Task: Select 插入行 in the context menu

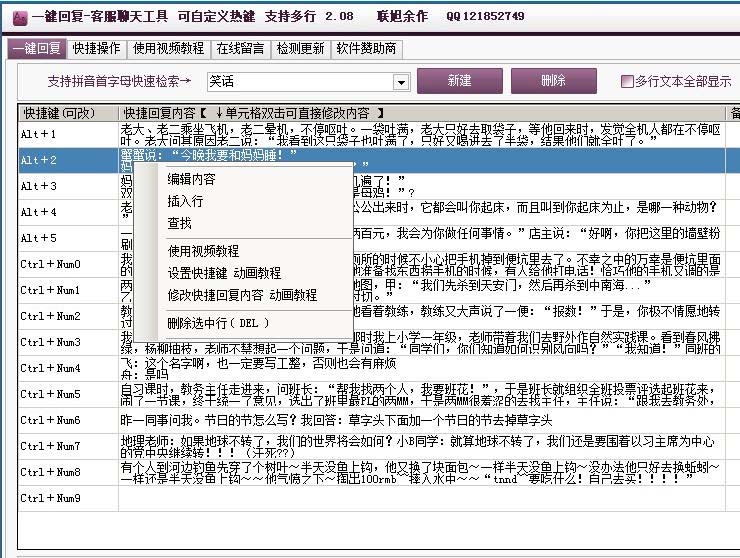Action: [185, 201]
